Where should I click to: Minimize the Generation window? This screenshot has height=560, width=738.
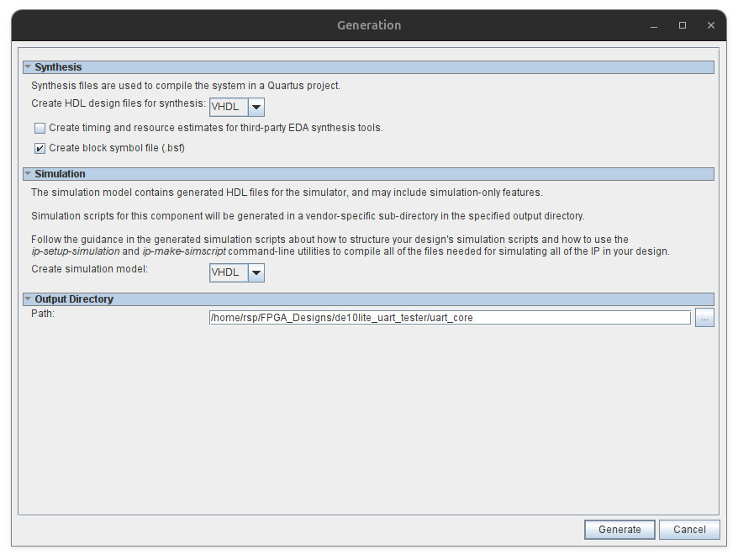654,26
